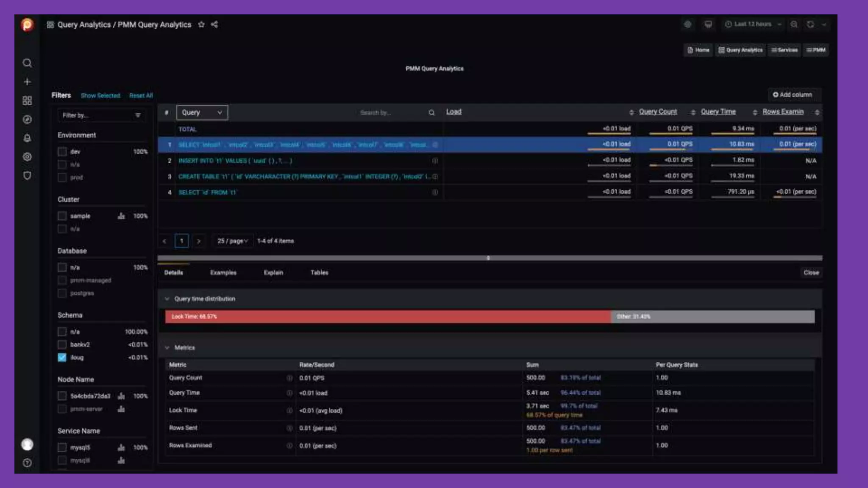Image resolution: width=868 pixels, height=488 pixels.
Task: Switch to the Explain tab
Action: [273, 273]
